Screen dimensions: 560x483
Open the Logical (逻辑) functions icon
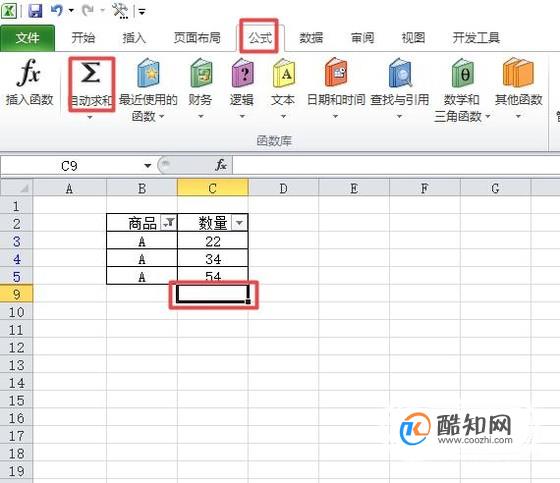(x=242, y=73)
